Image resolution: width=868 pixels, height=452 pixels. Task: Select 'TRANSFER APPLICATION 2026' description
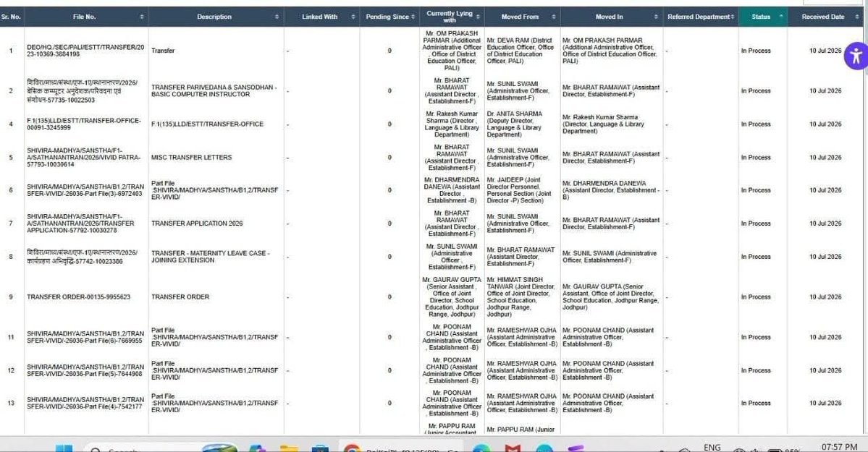coord(197,223)
